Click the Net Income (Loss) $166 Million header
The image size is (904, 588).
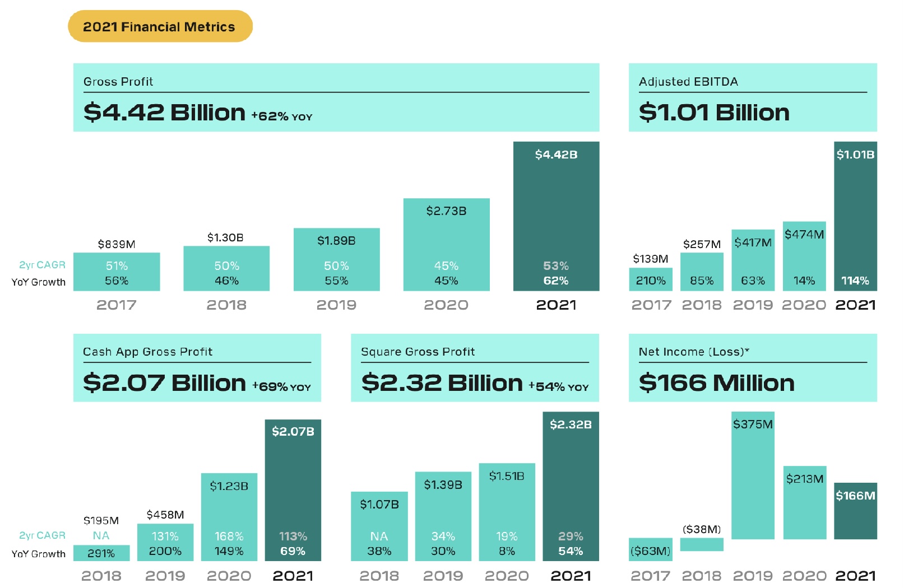752,368
